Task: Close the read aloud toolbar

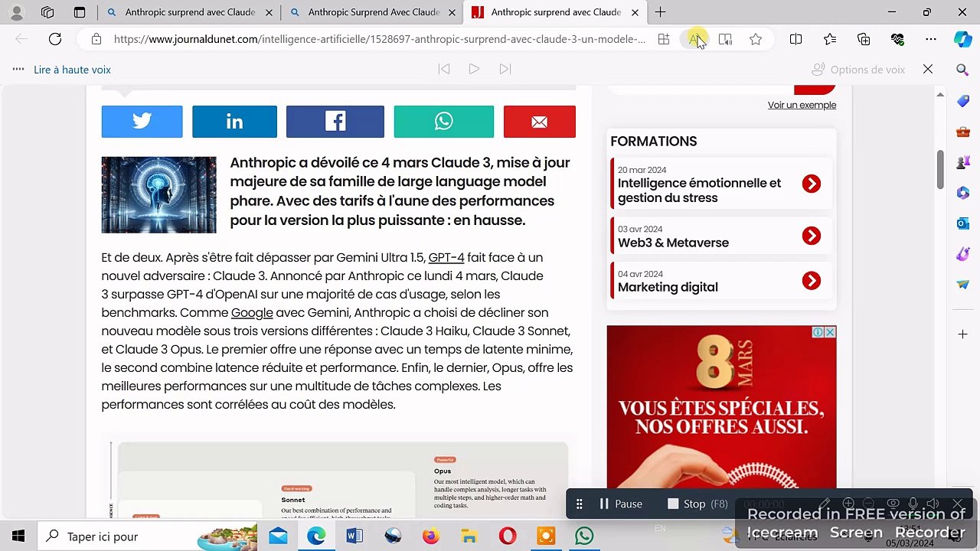Action: [x=928, y=70]
